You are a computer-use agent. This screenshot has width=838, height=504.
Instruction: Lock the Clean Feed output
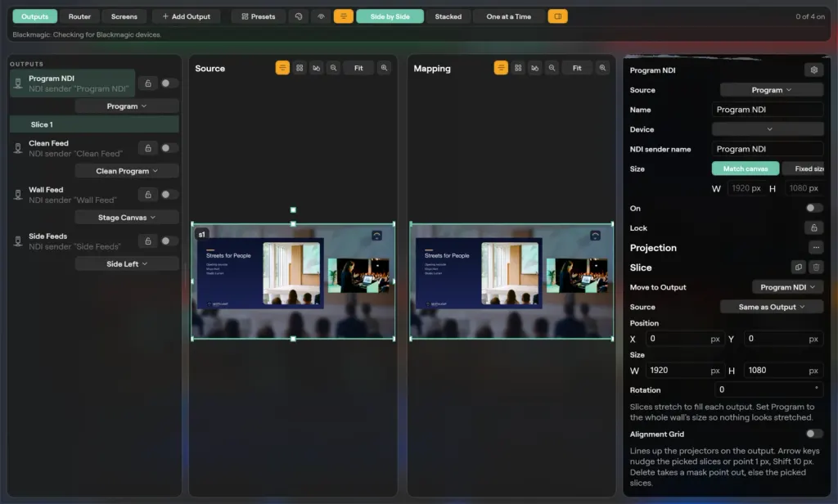(148, 148)
